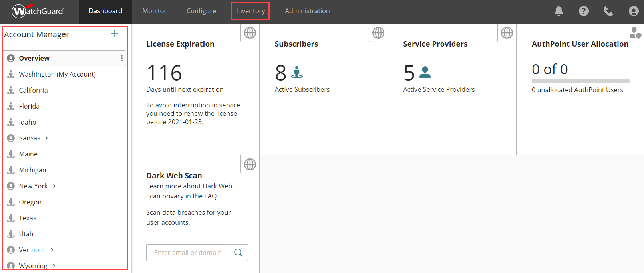
Task: Expand the Vermont account chevron
Action: [x=52, y=250]
